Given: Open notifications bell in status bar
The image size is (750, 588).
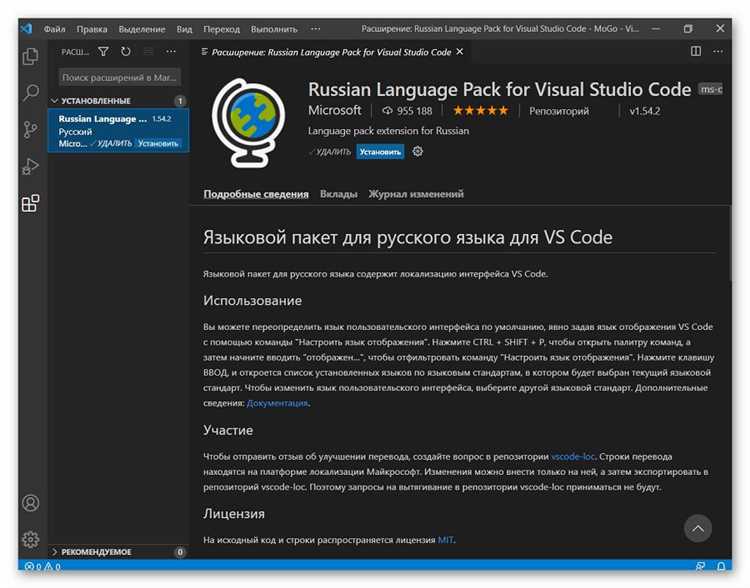Looking at the screenshot, I should 721,566.
